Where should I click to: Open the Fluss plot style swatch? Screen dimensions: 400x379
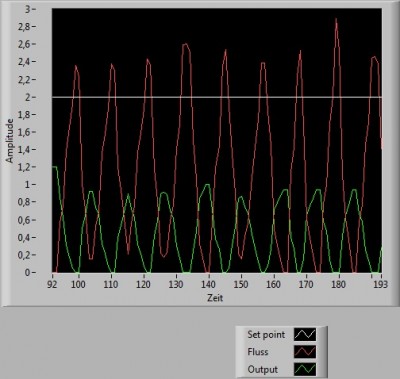pyautogui.click(x=305, y=352)
